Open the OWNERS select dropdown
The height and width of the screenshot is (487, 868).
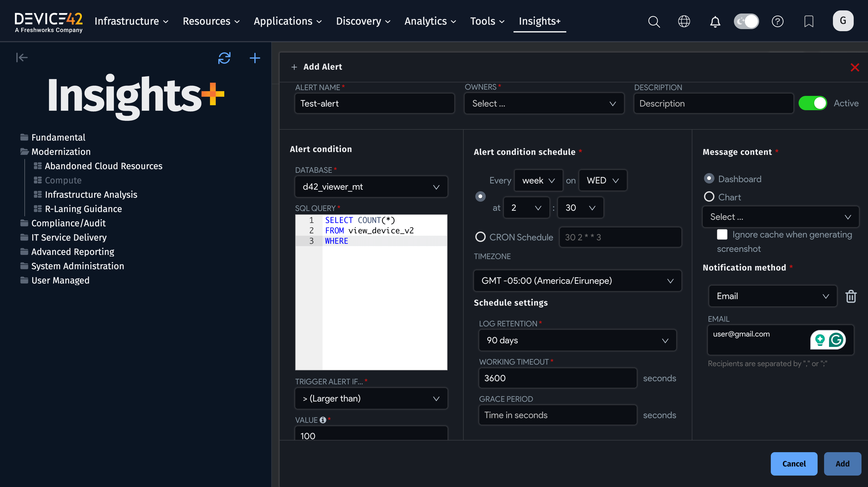pyautogui.click(x=544, y=103)
